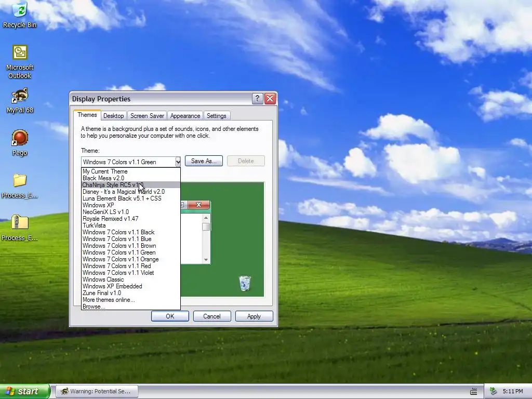Select the Pego desktop shortcut
The image size is (532, 399).
pyautogui.click(x=20, y=143)
